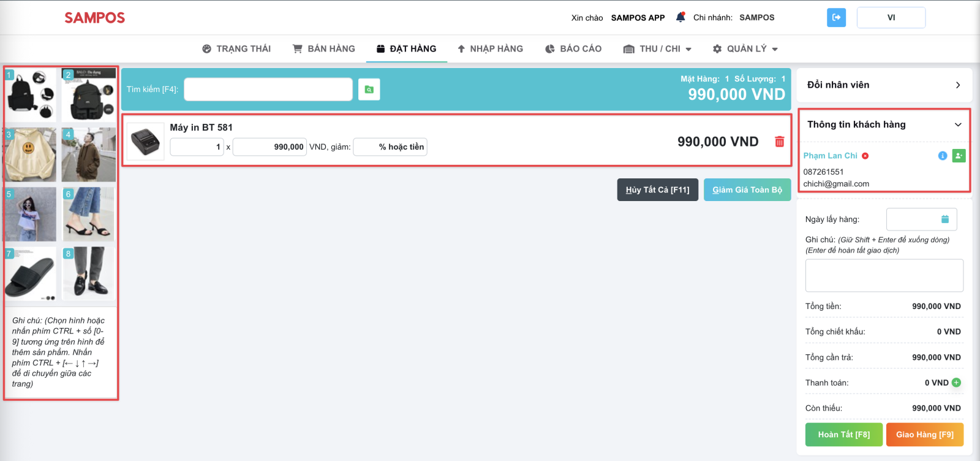Go to BÁO CÁO tab
This screenshot has width=980, height=461.
click(x=573, y=49)
